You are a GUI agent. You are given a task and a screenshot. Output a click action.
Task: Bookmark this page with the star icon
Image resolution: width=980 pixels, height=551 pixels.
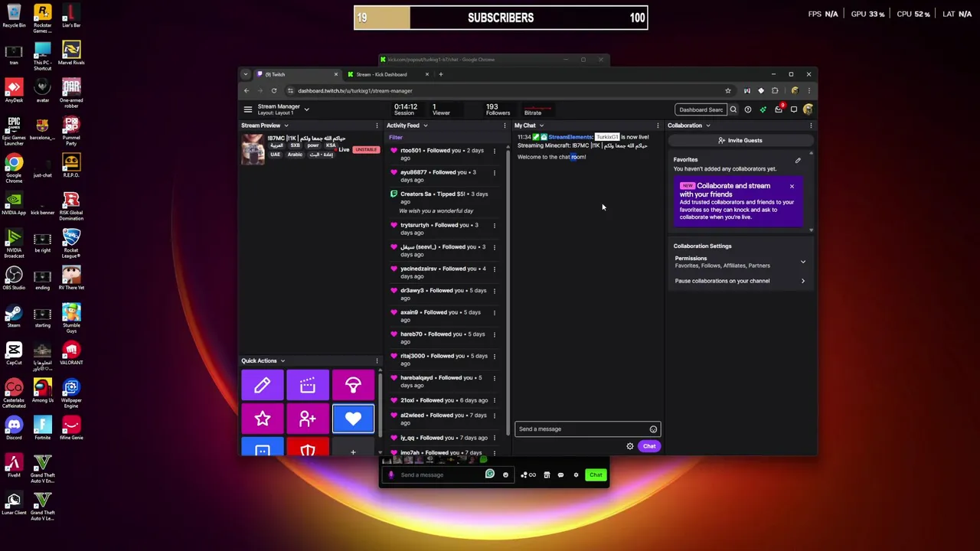click(x=728, y=90)
